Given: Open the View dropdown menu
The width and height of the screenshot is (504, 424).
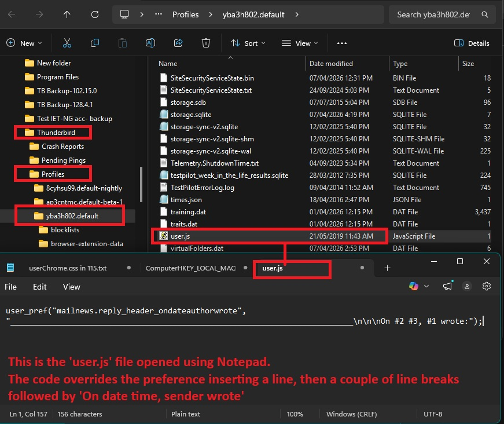Looking at the screenshot, I should pos(300,43).
